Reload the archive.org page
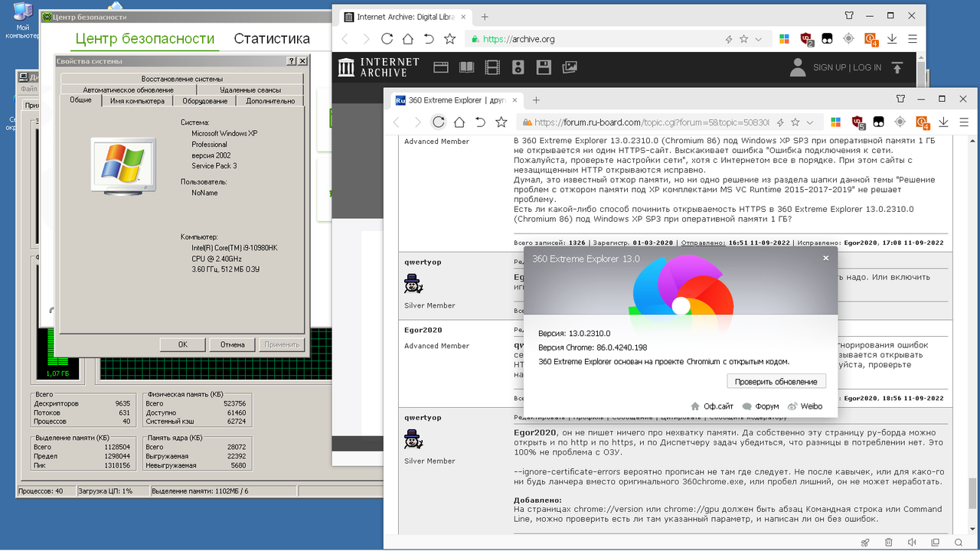The width and height of the screenshot is (980, 551). pos(387,38)
